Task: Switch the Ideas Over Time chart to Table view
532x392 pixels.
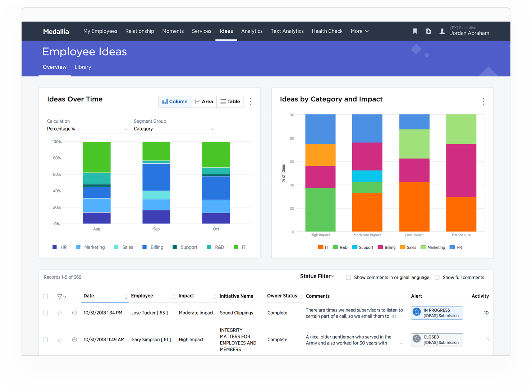Action: [230, 101]
